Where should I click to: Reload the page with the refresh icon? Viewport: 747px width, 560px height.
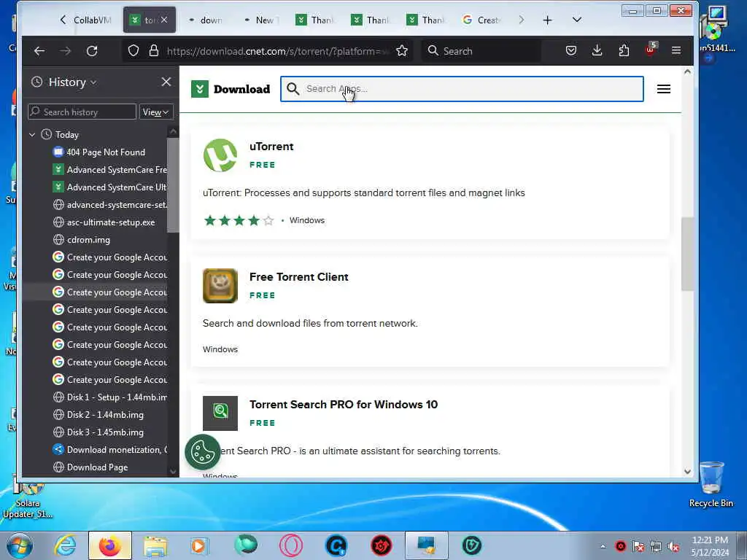(x=92, y=51)
